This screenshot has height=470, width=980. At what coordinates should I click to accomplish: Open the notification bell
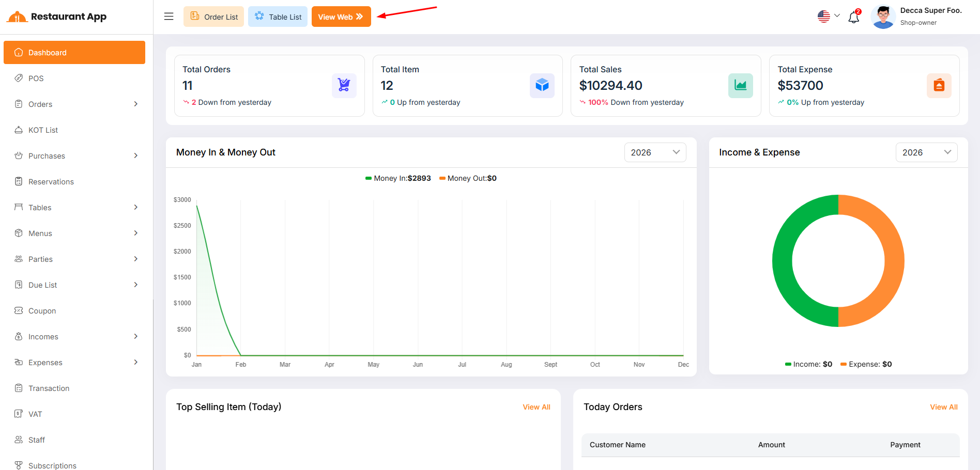(853, 18)
